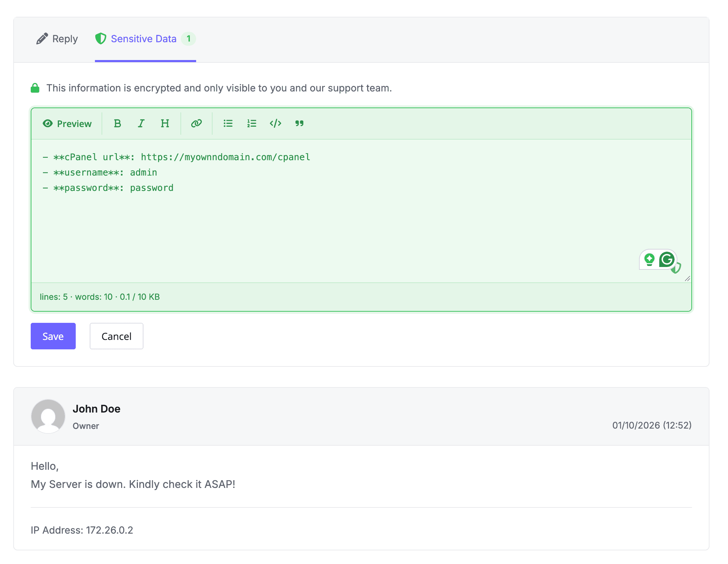Image resolution: width=728 pixels, height=564 pixels.
Task: Click John Doe's avatar
Action: (48, 416)
